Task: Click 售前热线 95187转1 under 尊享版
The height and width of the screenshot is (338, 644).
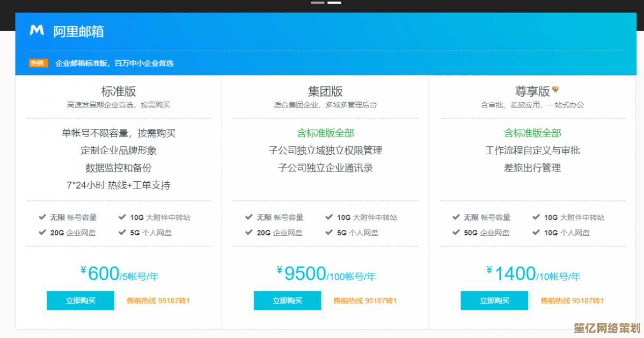Action: click(572, 300)
